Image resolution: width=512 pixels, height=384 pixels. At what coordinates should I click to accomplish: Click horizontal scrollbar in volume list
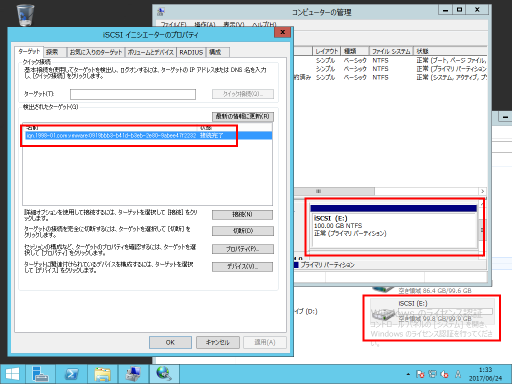click(334, 191)
